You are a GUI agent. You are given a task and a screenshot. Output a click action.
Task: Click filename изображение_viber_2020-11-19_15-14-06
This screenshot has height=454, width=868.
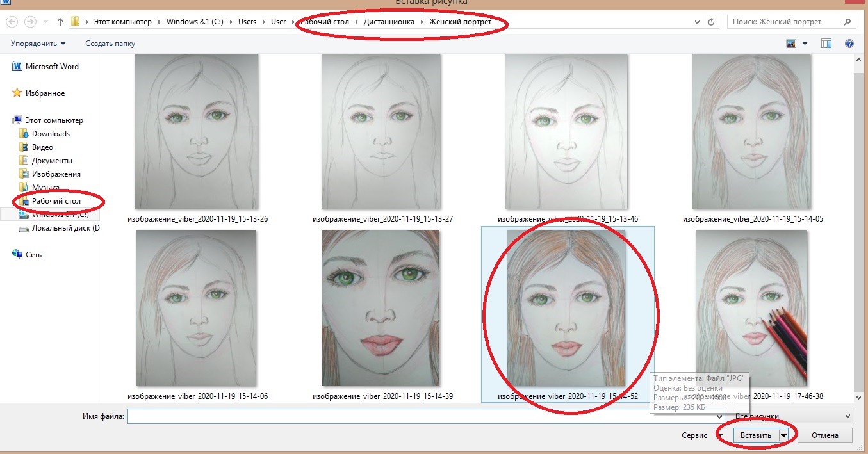coord(197,396)
